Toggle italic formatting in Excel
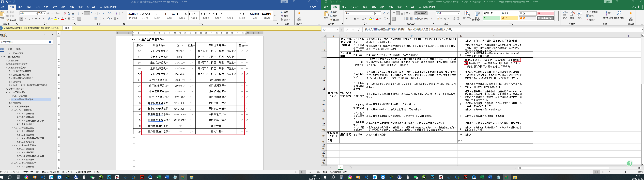Screen dimensions: 644x180 pyautogui.click(x=351, y=19)
